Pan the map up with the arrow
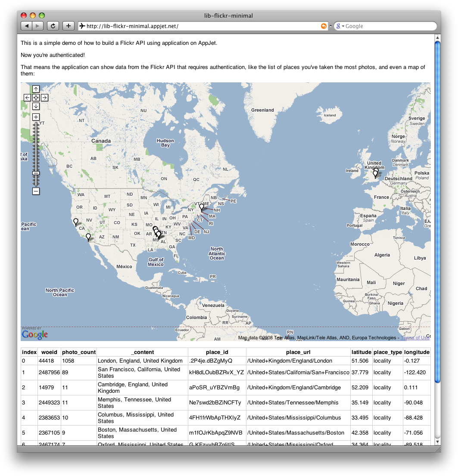Viewport: 458px width, 476px height. coord(36,89)
